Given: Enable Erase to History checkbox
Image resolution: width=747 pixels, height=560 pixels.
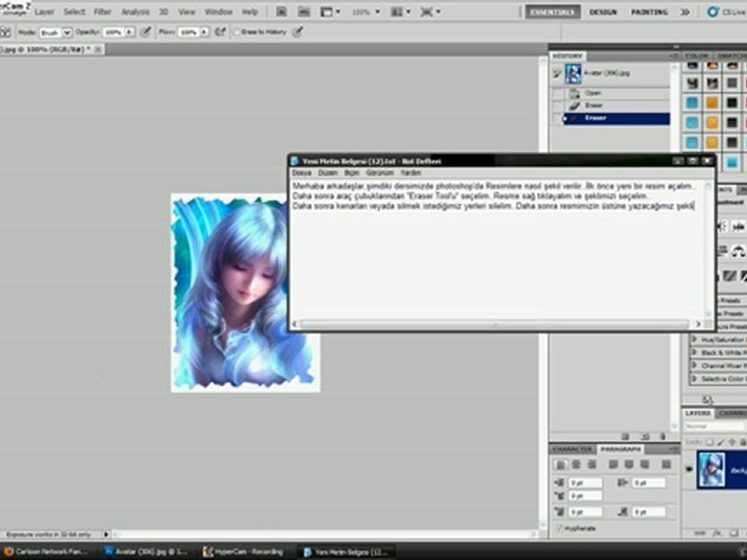Looking at the screenshot, I should pyautogui.click(x=237, y=32).
